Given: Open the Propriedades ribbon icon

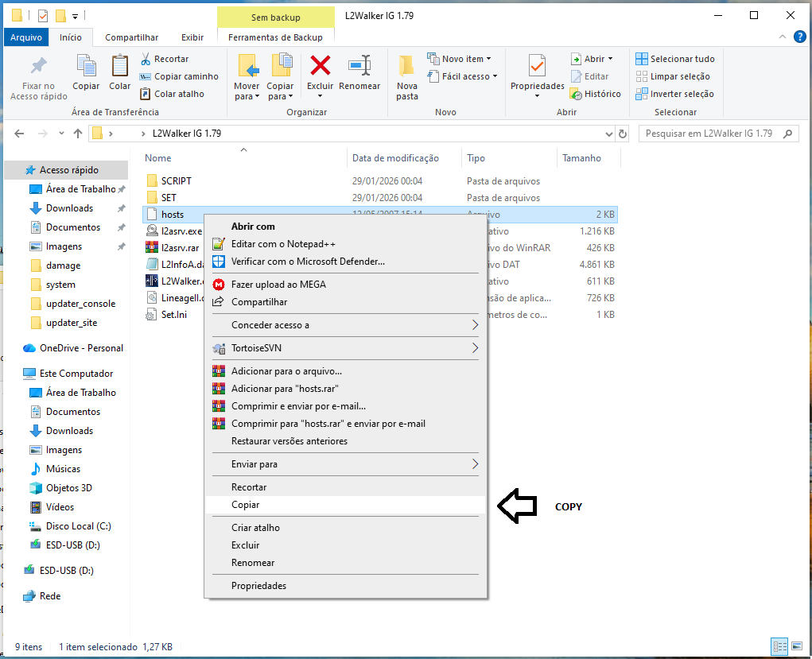Looking at the screenshot, I should pyautogui.click(x=537, y=66).
